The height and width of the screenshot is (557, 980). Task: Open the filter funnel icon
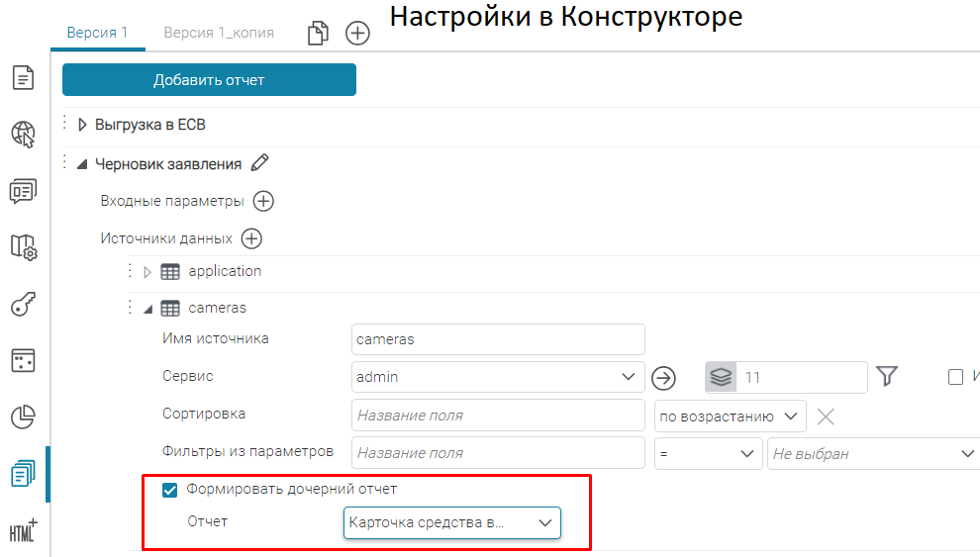[887, 376]
